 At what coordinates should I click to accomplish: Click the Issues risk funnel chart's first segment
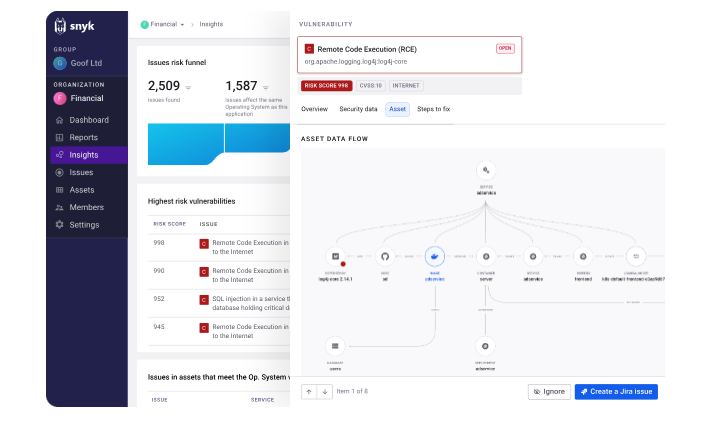click(x=185, y=144)
